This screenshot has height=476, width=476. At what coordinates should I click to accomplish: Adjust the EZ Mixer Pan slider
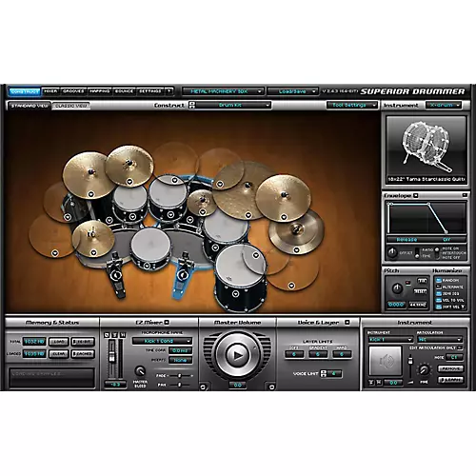(x=179, y=385)
